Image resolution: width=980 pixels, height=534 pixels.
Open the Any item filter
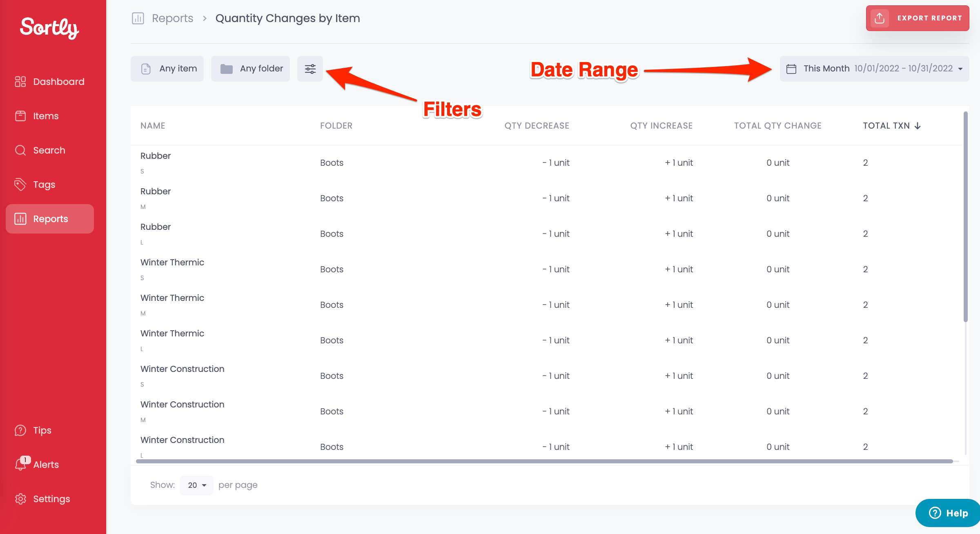pyautogui.click(x=167, y=69)
